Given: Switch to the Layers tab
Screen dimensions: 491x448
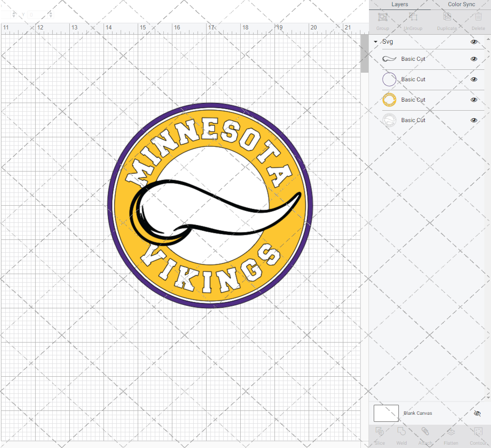Looking at the screenshot, I should [x=399, y=4].
